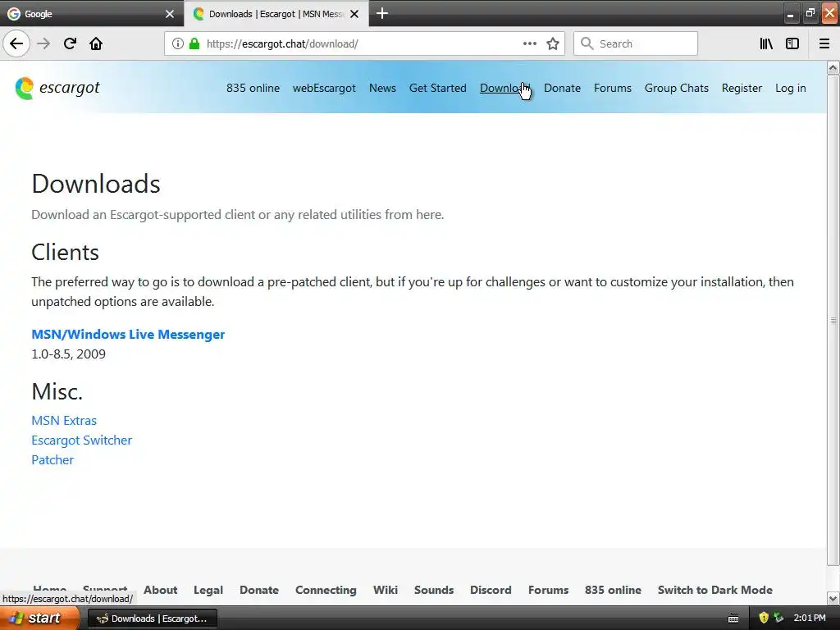Screen dimensions: 840x630
Task: Click the scrollbar down arrow
Action: point(833,598)
